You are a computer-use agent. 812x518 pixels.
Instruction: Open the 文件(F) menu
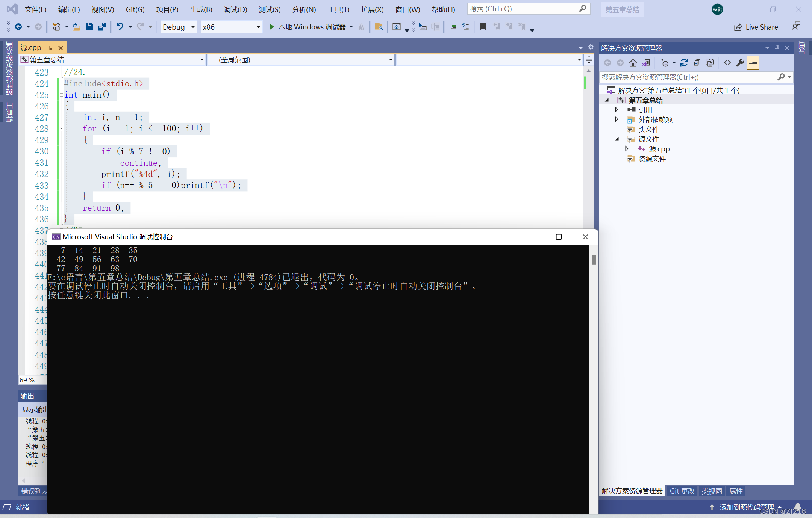[x=36, y=9]
